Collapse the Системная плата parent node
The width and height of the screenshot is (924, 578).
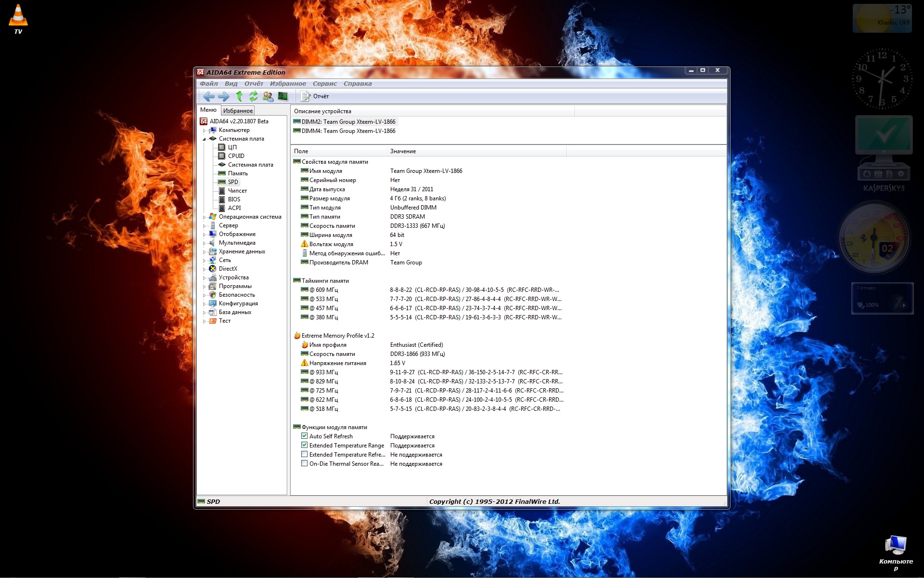coord(204,139)
